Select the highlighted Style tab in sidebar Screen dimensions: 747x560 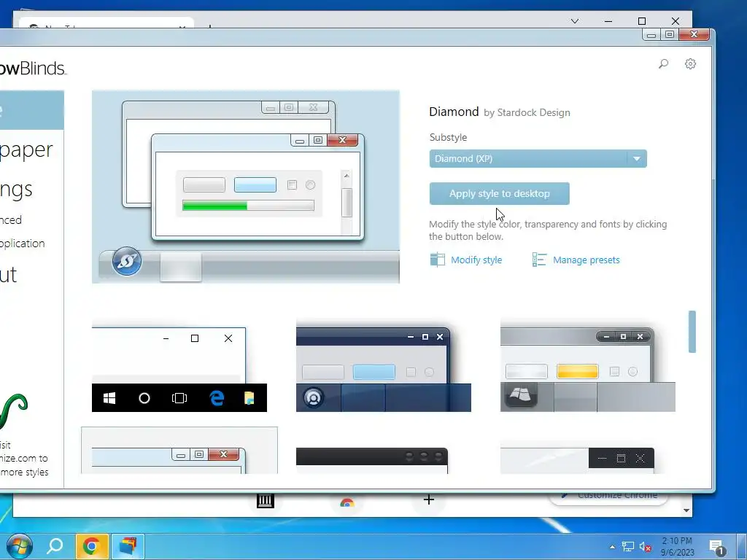coord(32,110)
